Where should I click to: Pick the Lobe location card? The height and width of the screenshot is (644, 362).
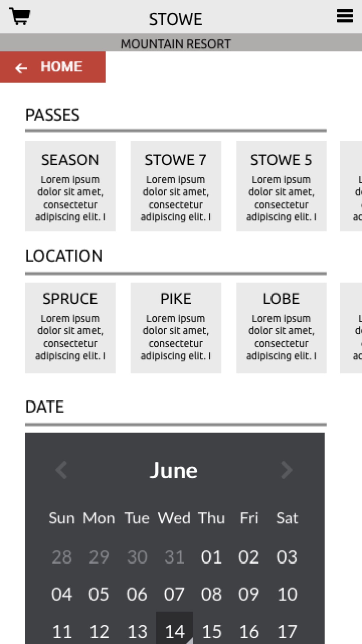point(282,328)
